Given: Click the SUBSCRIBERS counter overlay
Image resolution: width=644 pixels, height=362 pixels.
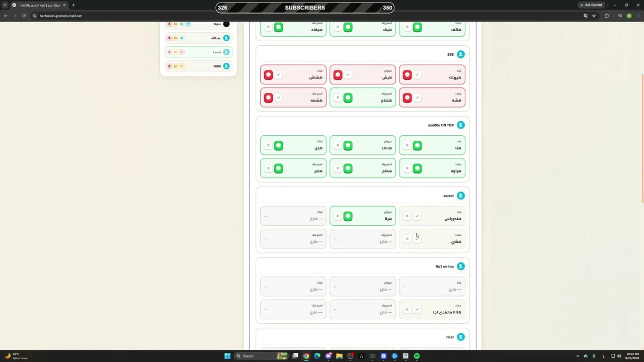Looking at the screenshot, I should click(305, 8).
